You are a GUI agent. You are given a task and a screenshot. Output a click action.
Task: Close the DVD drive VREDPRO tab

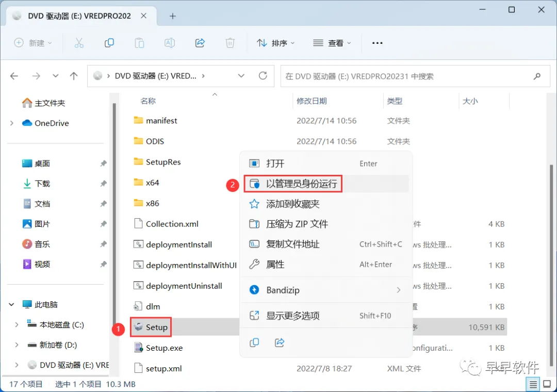click(143, 16)
